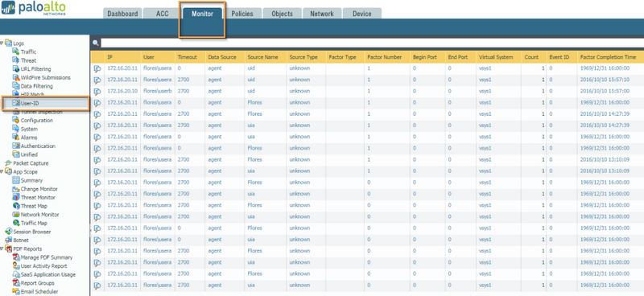Collapse the App Scope tree node
Screen dimensions: 644x296
coord(2,171)
